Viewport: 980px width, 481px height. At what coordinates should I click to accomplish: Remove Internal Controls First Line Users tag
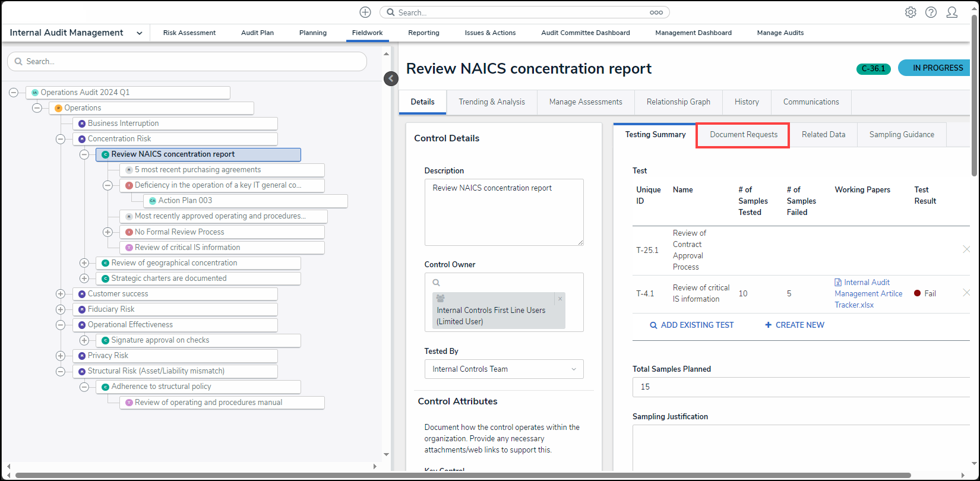point(559,299)
